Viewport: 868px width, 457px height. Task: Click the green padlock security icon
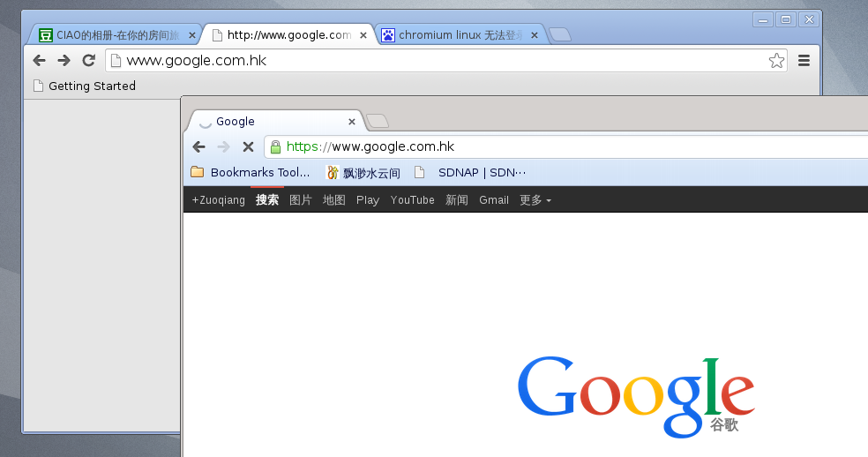point(275,146)
